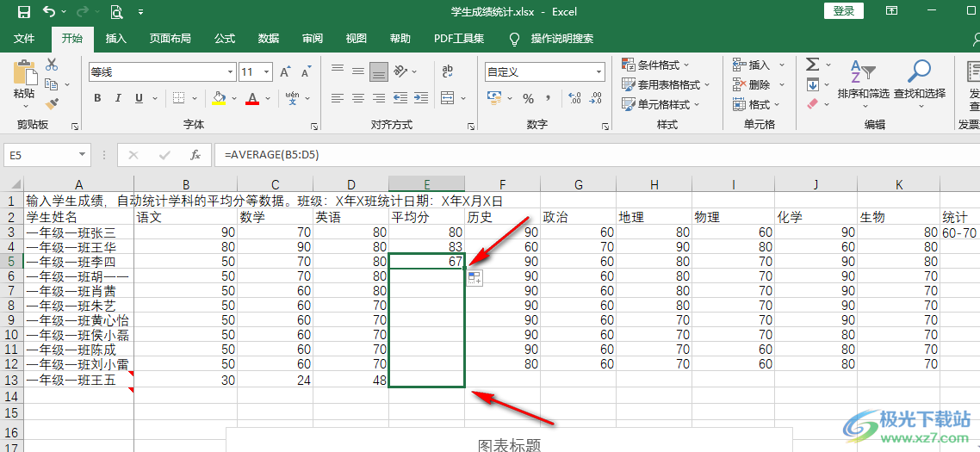Apply comma style number format
Viewport: 980px width, 452px height.
(x=549, y=98)
